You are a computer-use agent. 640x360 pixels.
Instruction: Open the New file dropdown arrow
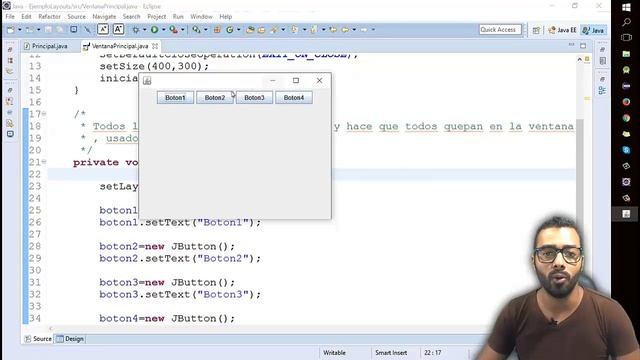tap(19, 30)
